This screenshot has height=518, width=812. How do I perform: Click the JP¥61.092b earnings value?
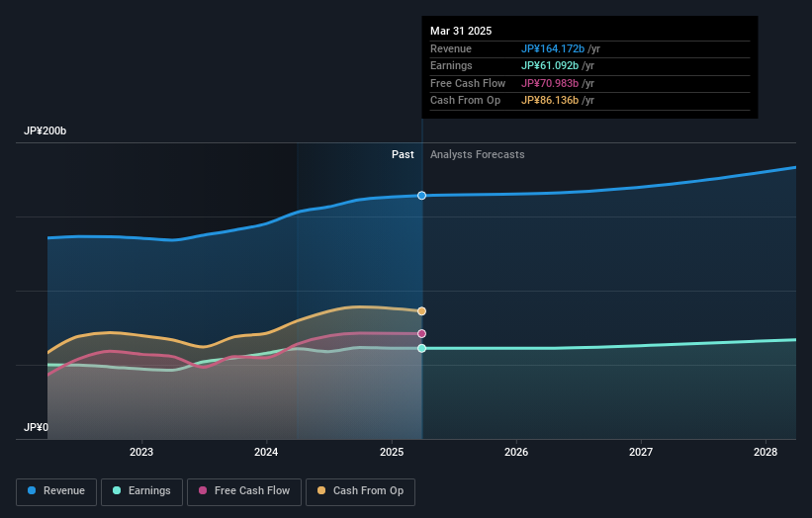[x=550, y=65]
